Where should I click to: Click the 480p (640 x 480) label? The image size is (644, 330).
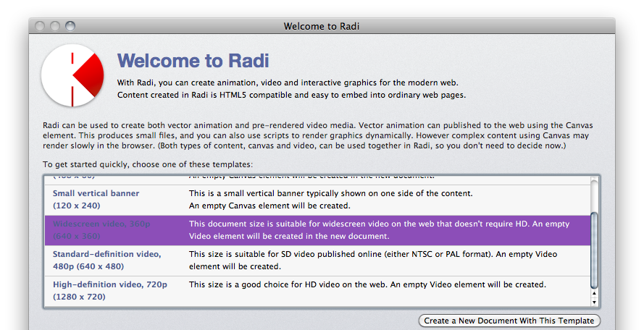[x=88, y=266]
